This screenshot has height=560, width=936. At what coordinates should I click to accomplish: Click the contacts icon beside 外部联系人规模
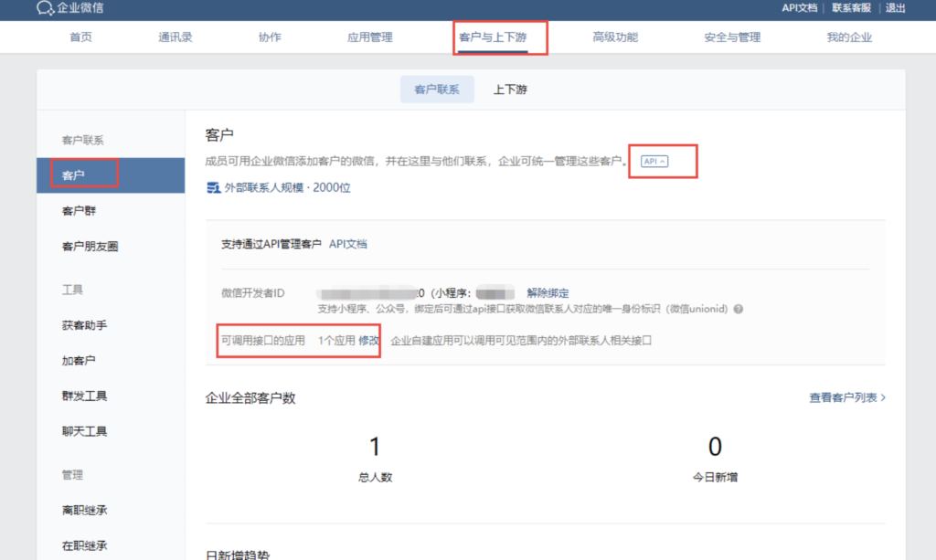(212, 187)
